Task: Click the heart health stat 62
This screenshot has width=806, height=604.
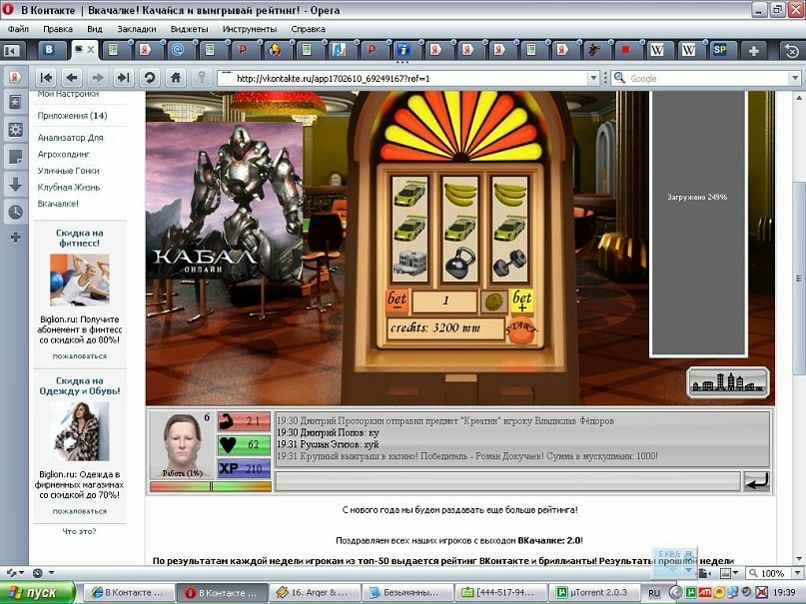Action: 244,445
